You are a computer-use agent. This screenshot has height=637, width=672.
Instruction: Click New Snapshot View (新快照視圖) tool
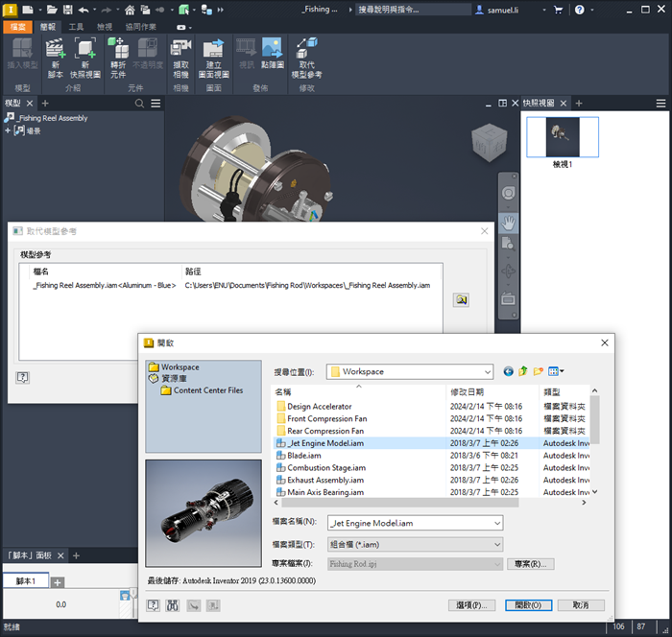pos(85,58)
